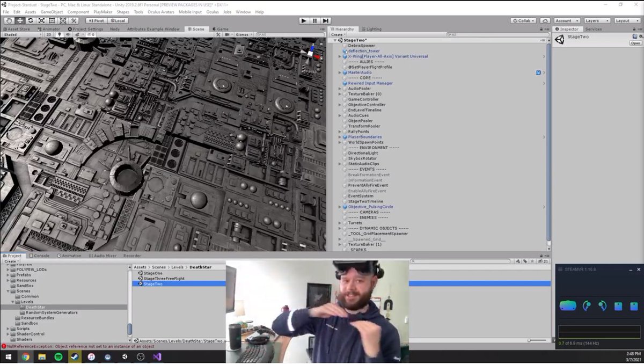Click the scene orientation gizmo
644x364 pixels.
311,54
